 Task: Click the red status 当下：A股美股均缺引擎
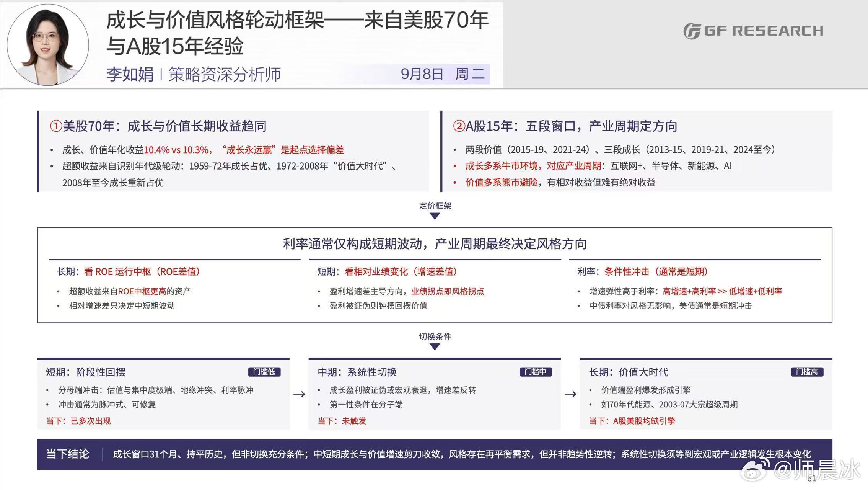coord(632,421)
